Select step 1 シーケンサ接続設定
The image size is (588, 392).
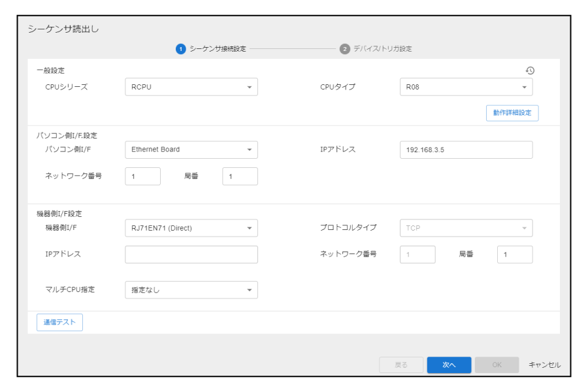pyautogui.click(x=217, y=49)
